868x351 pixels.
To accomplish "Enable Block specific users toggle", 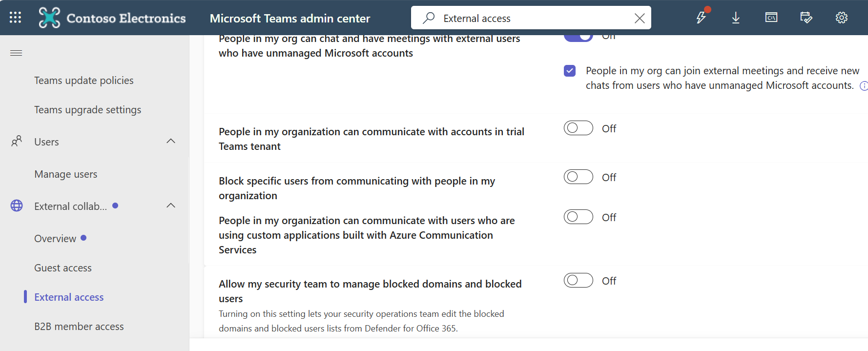I will 578,177.
